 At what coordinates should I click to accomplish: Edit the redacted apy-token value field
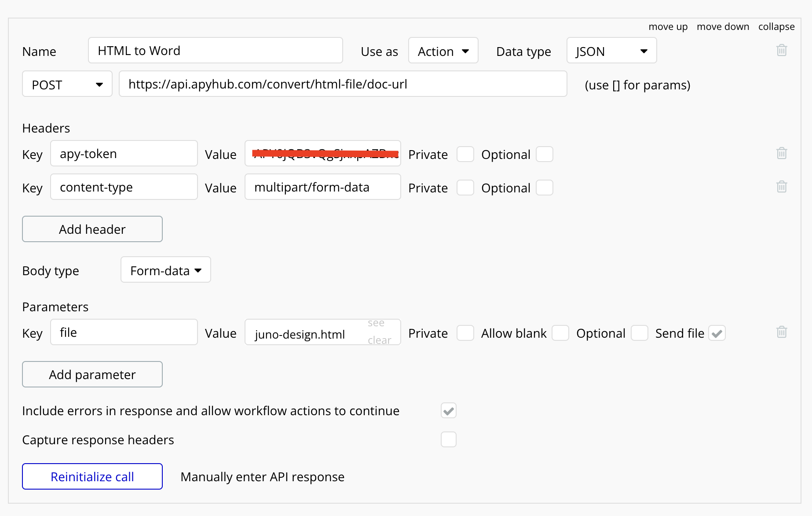click(x=323, y=153)
